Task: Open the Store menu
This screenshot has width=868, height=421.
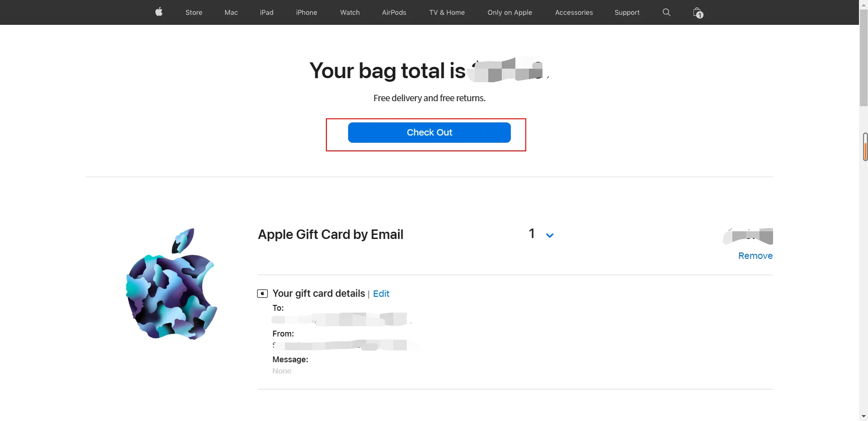Action: point(193,13)
